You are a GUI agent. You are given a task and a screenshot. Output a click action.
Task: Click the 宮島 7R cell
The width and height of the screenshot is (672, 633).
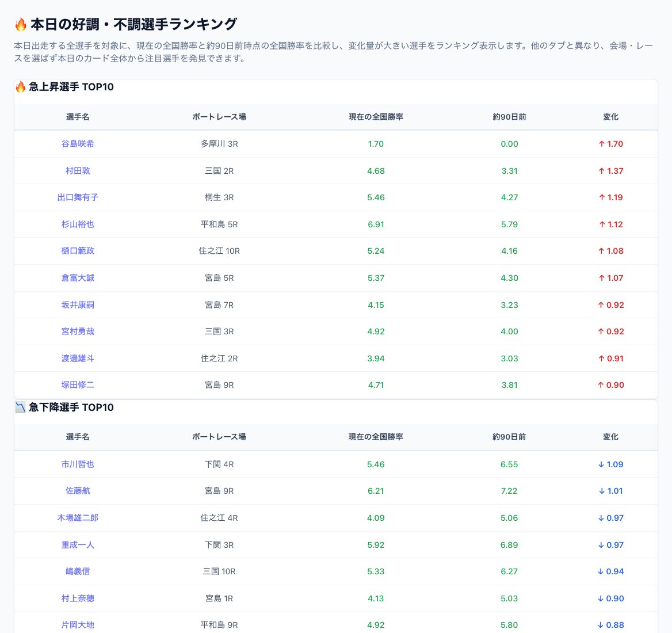219,305
